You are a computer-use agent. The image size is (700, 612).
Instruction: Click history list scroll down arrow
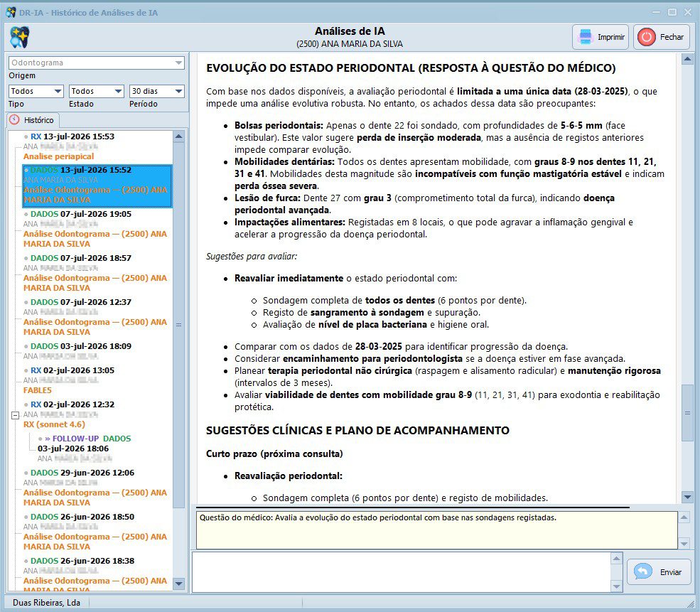click(x=178, y=584)
